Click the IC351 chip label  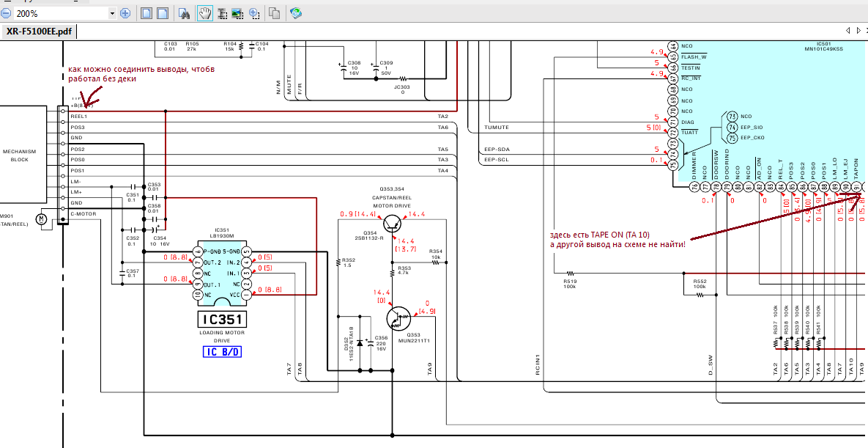[x=222, y=320]
